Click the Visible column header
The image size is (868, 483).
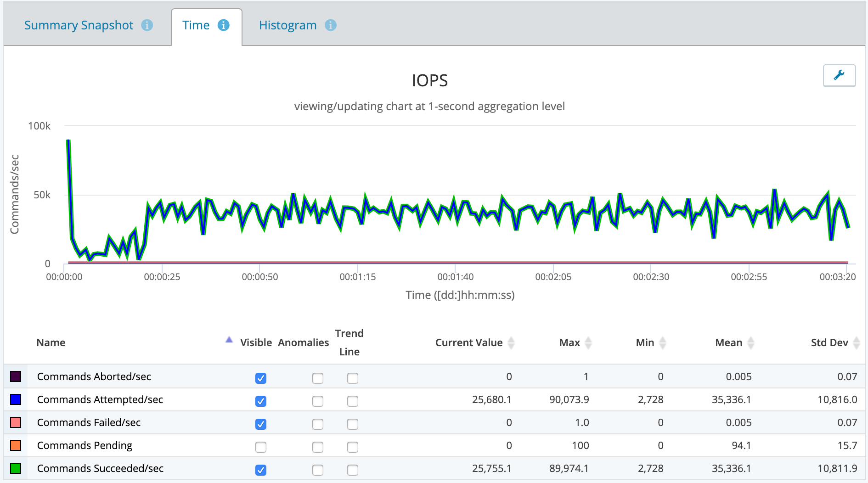(256, 343)
